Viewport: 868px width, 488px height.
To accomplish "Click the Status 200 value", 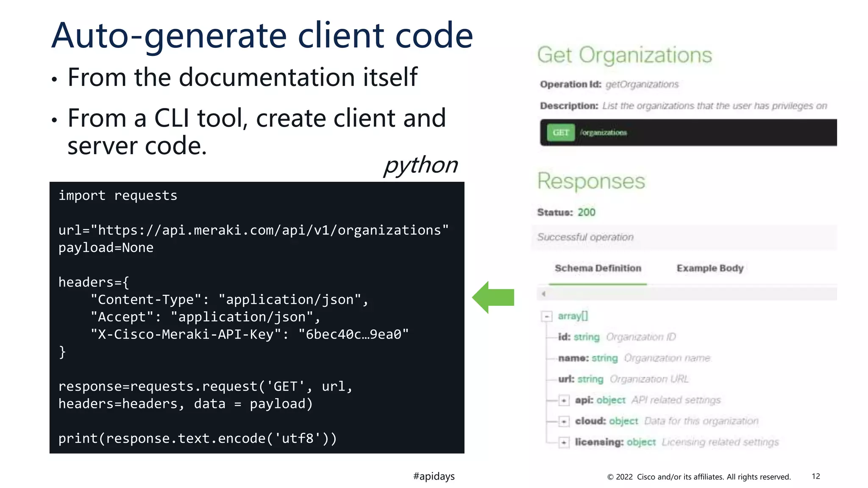I will [x=587, y=213].
